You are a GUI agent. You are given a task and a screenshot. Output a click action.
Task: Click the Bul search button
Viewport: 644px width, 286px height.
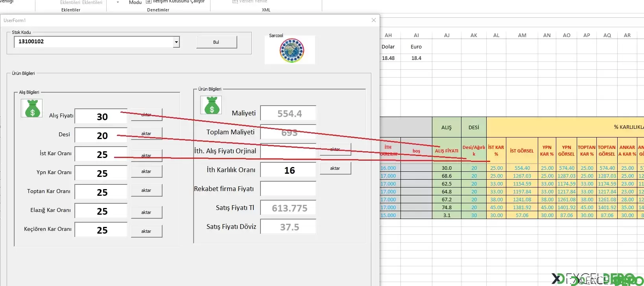[216, 42]
